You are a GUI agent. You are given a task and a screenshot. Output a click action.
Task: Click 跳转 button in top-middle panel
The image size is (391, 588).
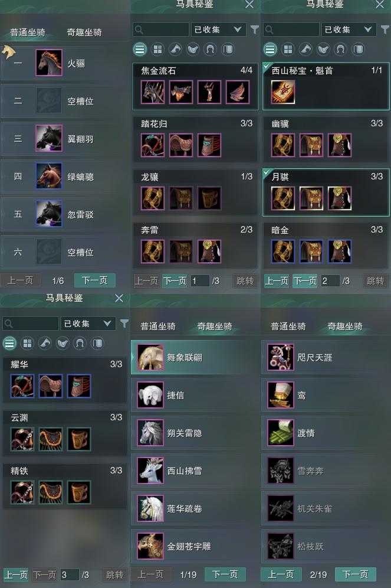(245, 281)
